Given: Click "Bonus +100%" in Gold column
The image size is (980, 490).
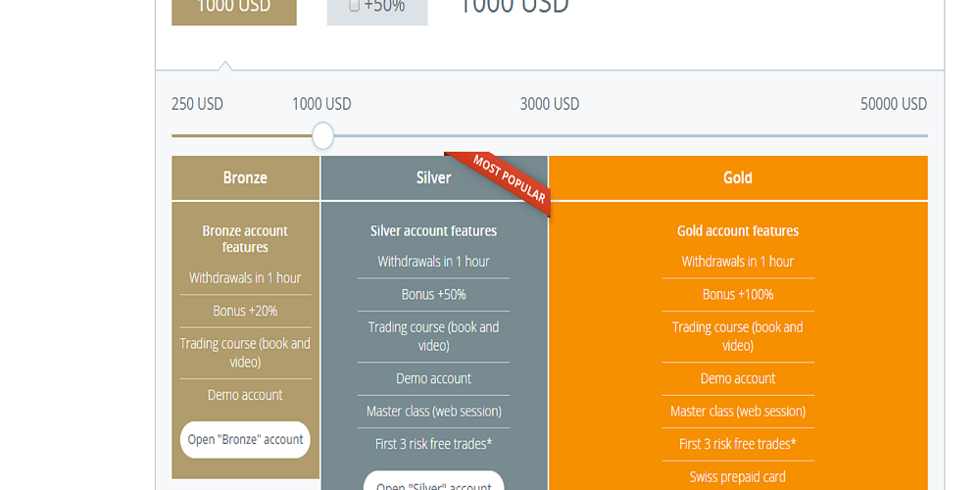Looking at the screenshot, I should tap(738, 294).
